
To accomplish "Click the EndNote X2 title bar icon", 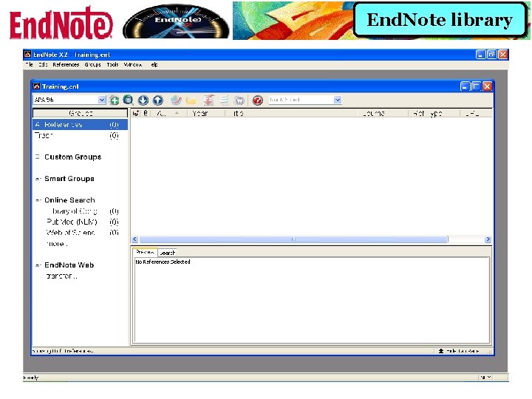I will (27, 54).
